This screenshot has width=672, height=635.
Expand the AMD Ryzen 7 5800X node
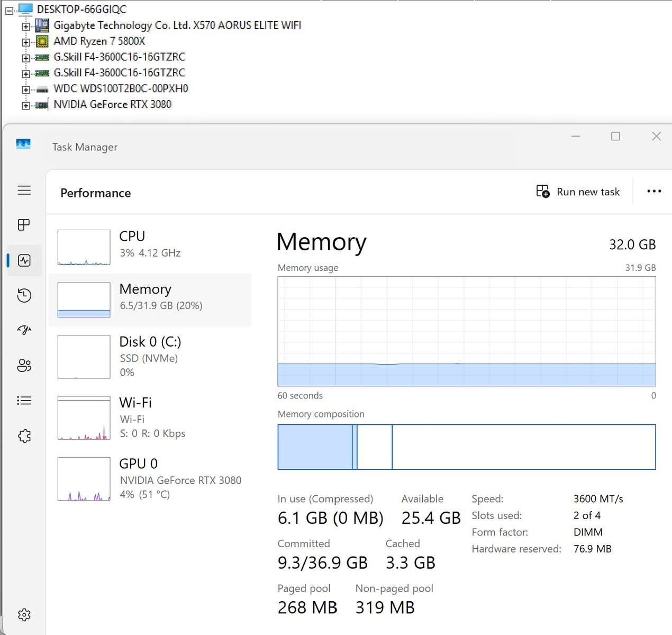(25, 42)
